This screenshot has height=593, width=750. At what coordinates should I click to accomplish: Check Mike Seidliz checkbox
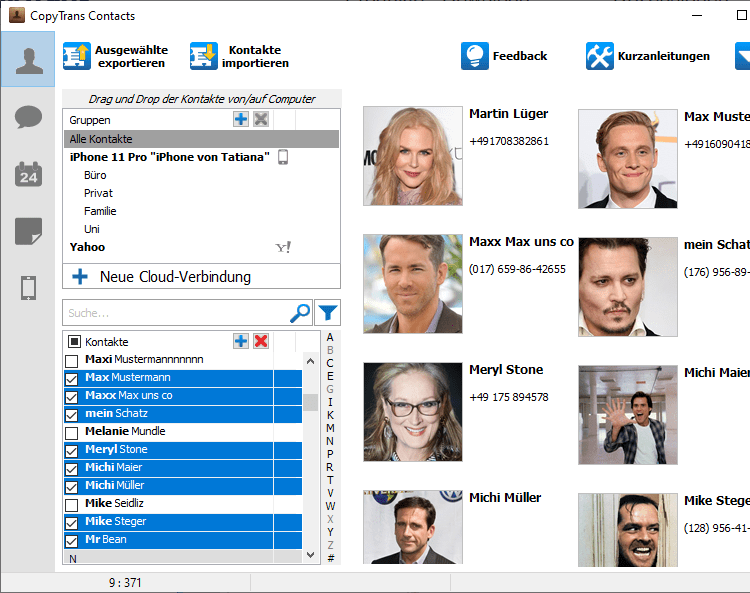click(72, 505)
